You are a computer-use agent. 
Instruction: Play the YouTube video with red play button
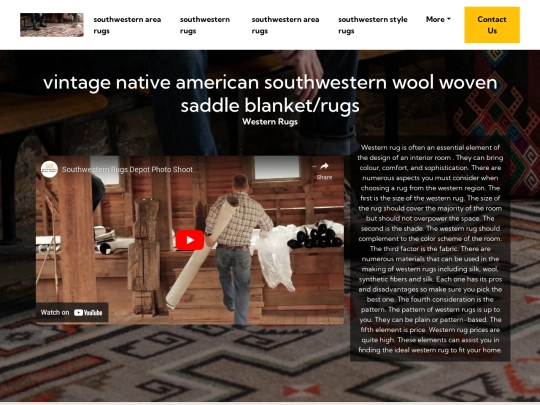190,240
